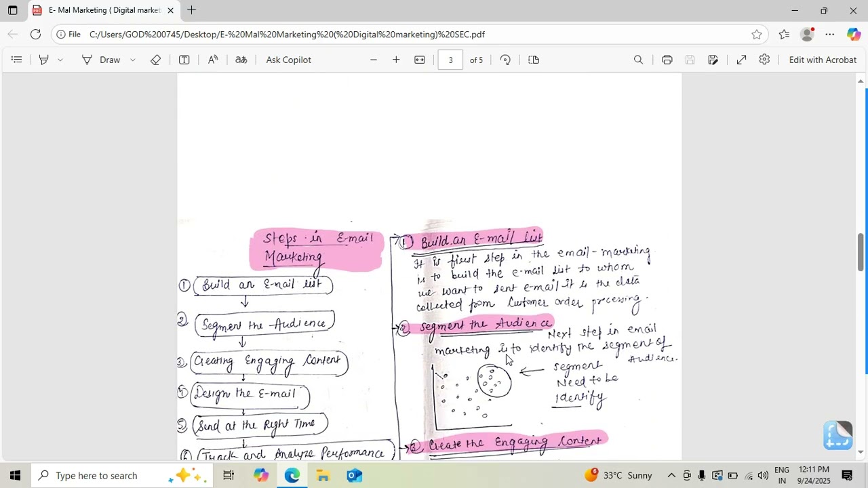Click the page number field showing 3
This screenshot has width=868, height=488.
pyautogui.click(x=450, y=60)
